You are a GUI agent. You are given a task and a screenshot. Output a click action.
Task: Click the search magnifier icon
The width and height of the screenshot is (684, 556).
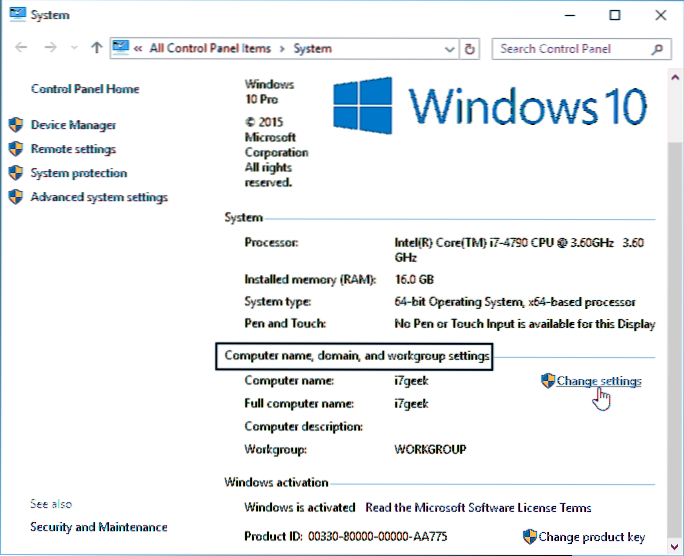pyautogui.click(x=657, y=48)
